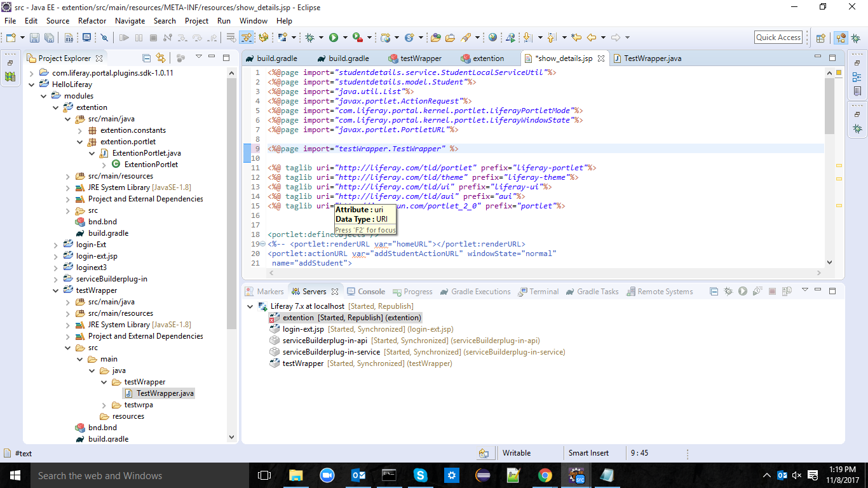Start the server in debug mode in Servers view
Screen dimensions: 868x488
click(x=728, y=292)
